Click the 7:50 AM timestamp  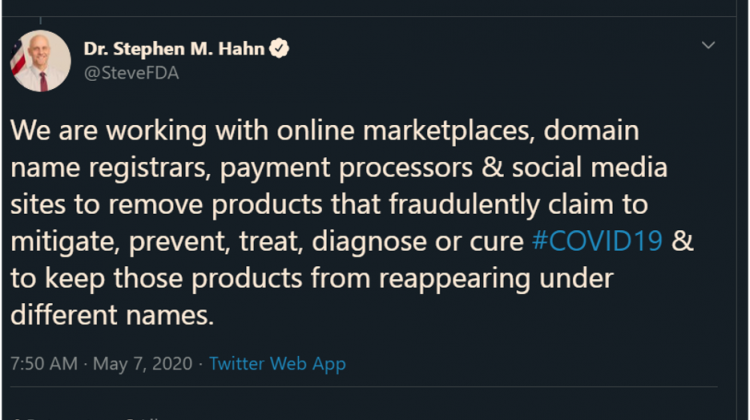(x=42, y=364)
